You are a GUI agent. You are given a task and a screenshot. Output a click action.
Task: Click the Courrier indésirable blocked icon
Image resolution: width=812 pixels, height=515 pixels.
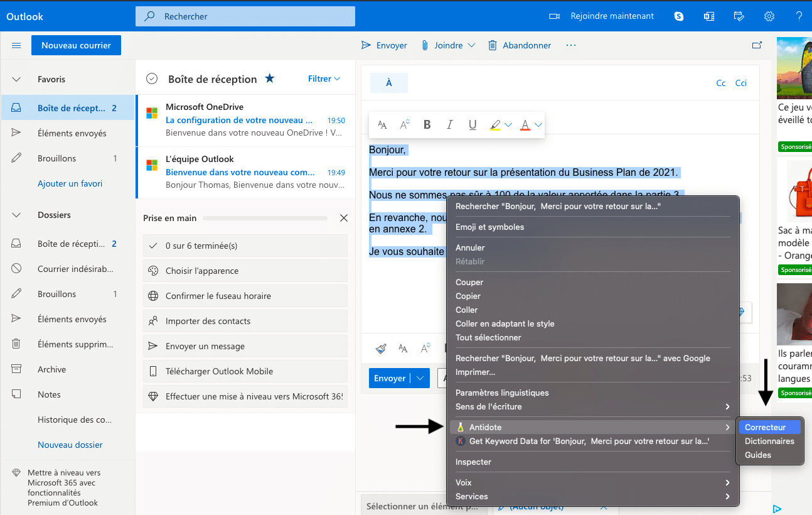pyautogui.click(x=17, y=269)
